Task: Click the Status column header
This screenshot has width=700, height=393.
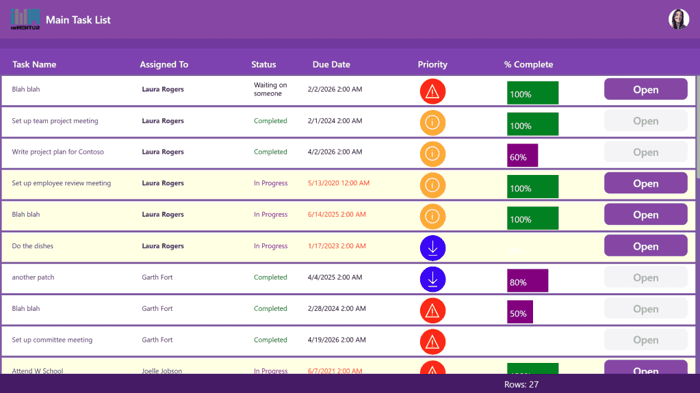Action: coord(263,64)
